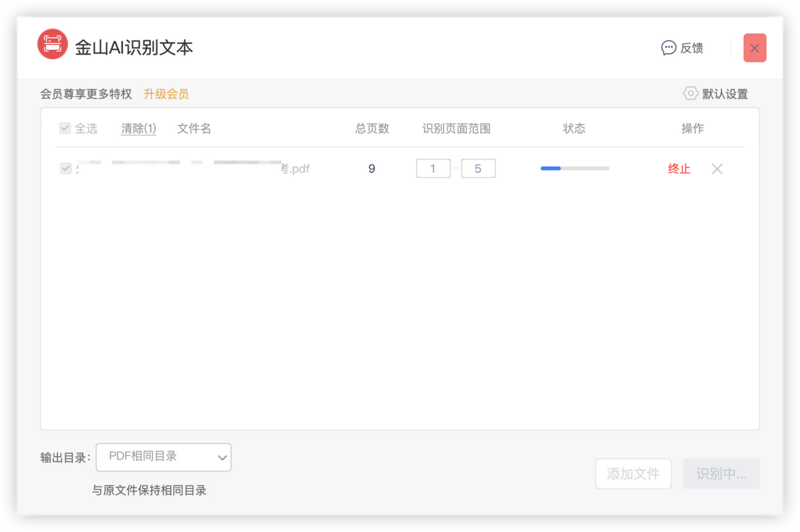This screenshot has height=532, width=800.
Task: Click the default settings gear icon
Action: click(691, 93)
